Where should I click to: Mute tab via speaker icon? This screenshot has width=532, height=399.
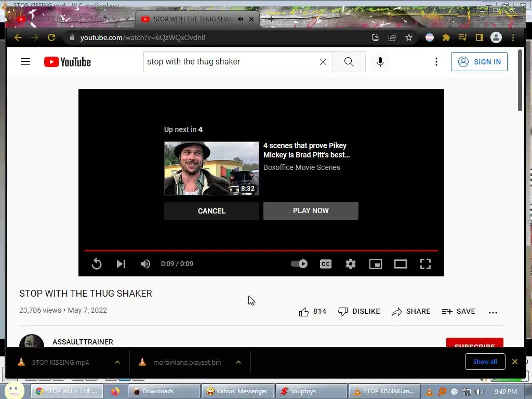240,19
